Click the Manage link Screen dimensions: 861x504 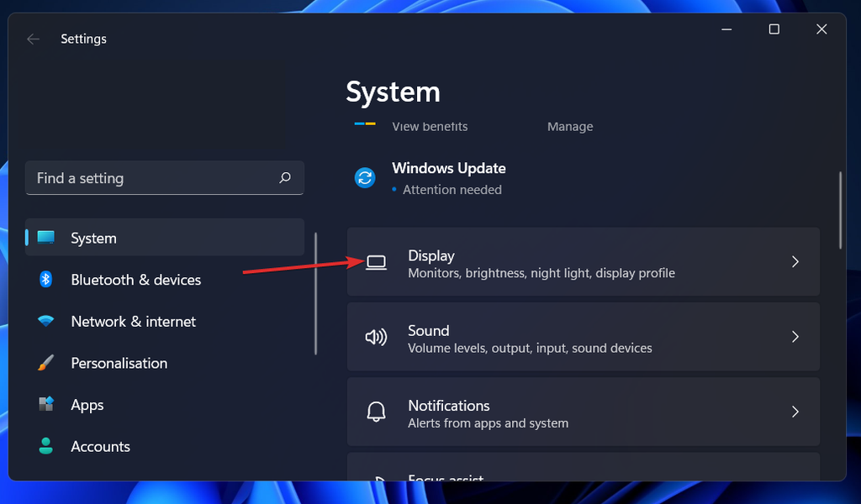(x=570, y=126)
